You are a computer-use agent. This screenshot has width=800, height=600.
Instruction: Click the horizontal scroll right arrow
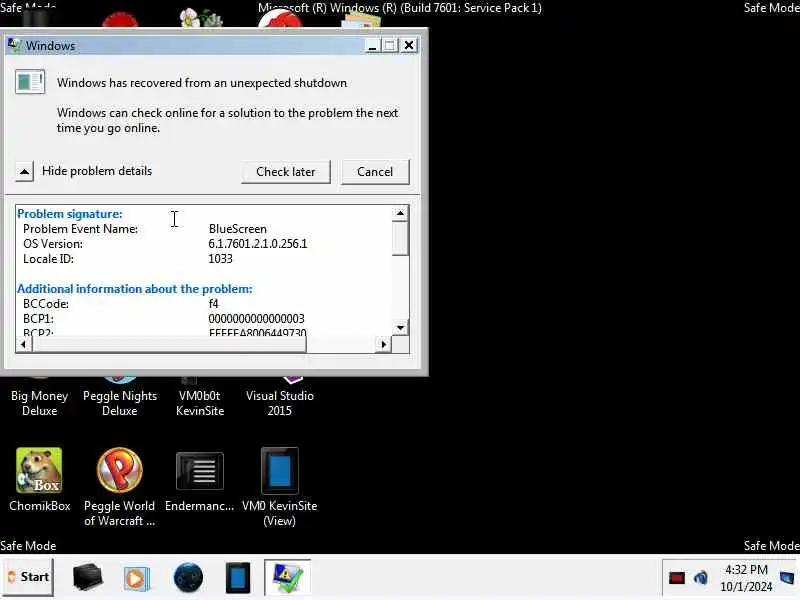pos(384,344)
